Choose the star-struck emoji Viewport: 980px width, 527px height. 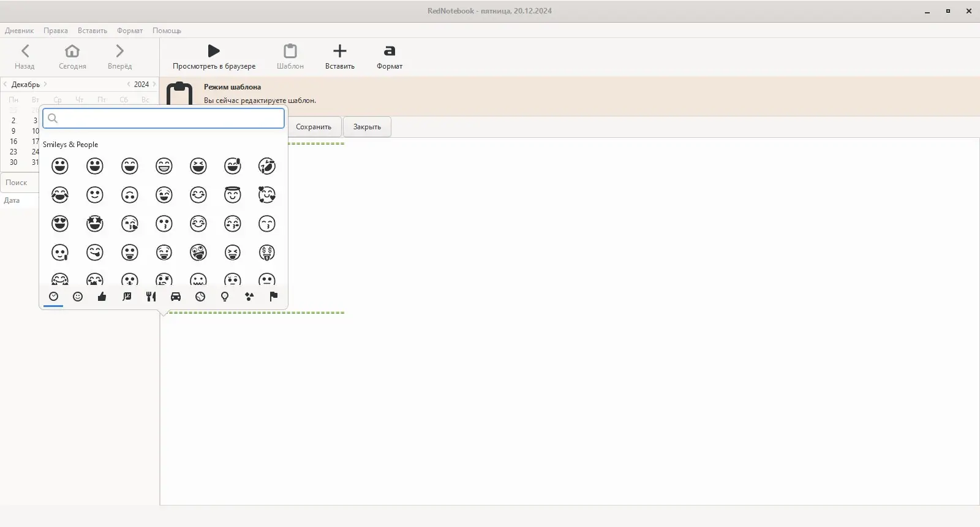(95, 224)
